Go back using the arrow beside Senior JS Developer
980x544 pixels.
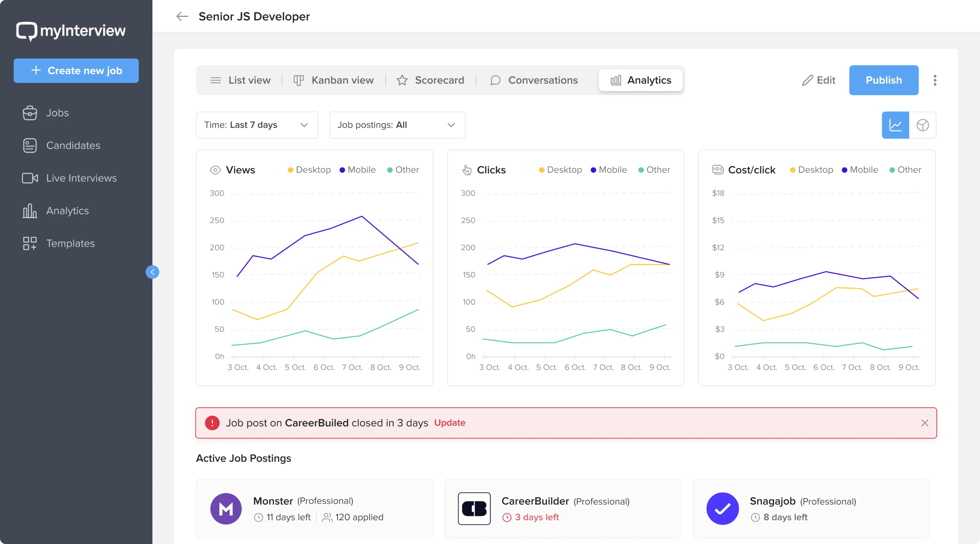point(182,16)
